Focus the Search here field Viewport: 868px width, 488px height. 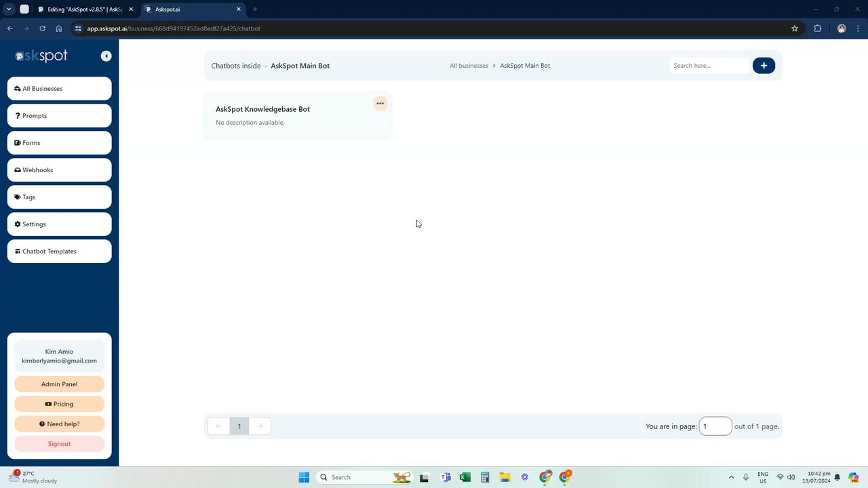[709, 66]
